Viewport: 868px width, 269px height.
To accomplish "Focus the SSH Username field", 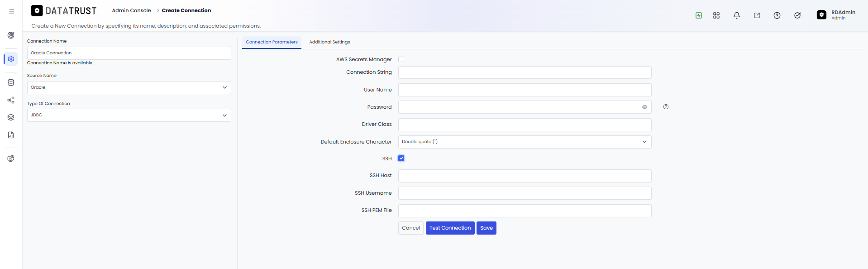I will pyautogui.click(x=525, y=193).
